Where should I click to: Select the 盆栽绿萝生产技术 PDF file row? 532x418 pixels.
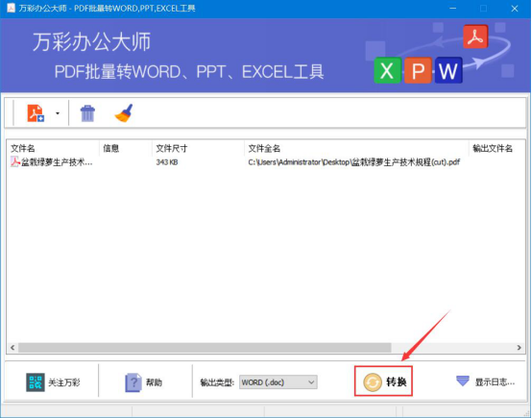pyautogui.click(x=266, y=162)
